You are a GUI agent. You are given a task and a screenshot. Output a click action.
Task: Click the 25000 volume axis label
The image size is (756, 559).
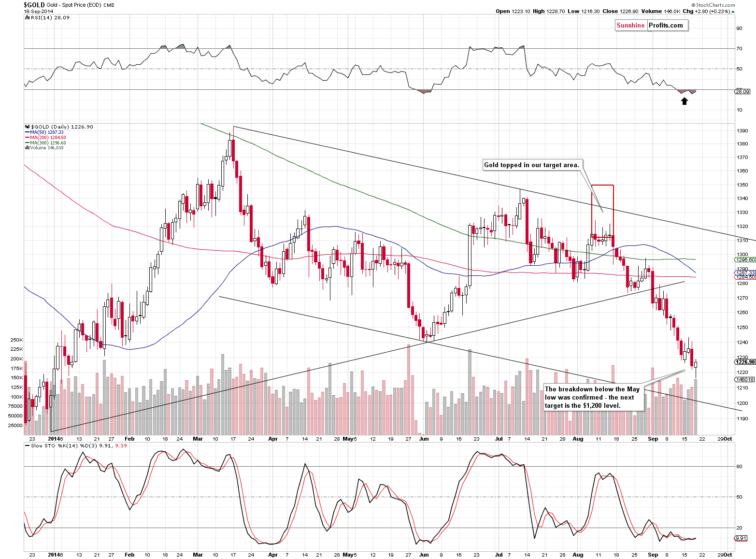coord(15,426)
